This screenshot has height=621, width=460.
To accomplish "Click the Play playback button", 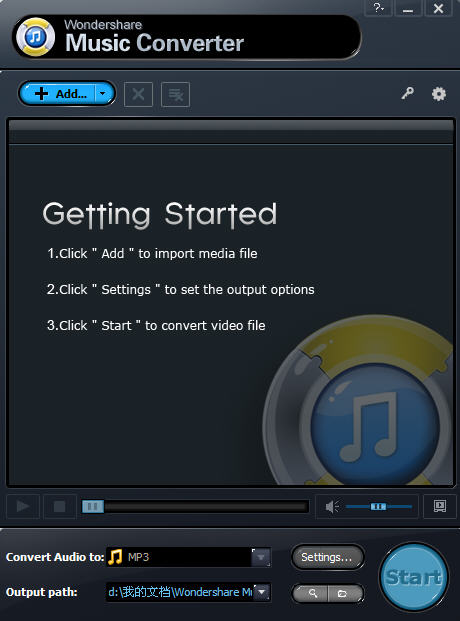I will click(23, 506).
